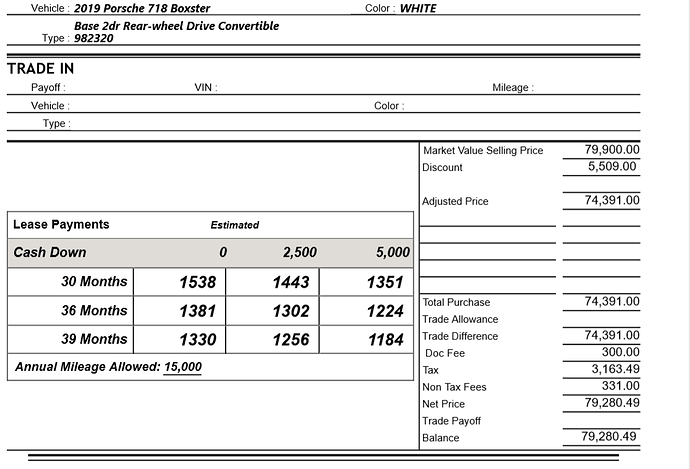The height and width of the screenshot is (469, 690).
Task: Click the 30 Months row label
Action: [x=94, y=282]
